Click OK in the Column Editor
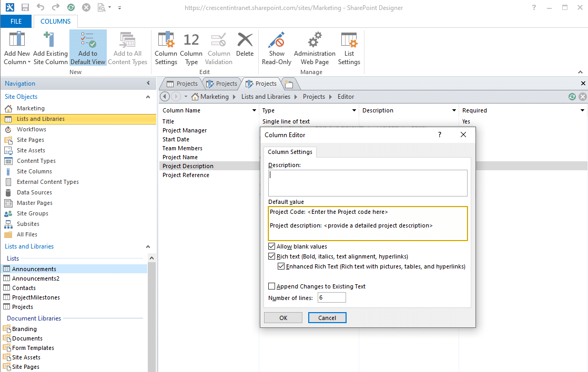This screenshot has width=588, height=372. [283, 317]
